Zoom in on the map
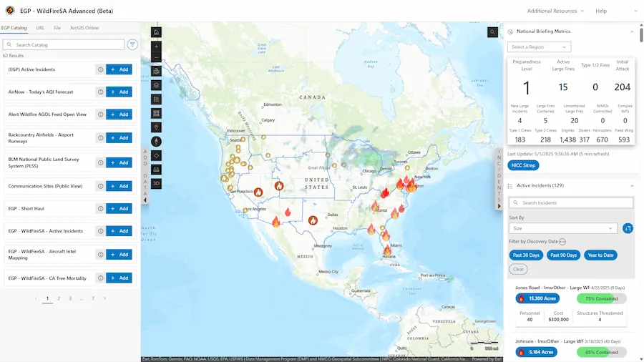 (x=157, y=47)
